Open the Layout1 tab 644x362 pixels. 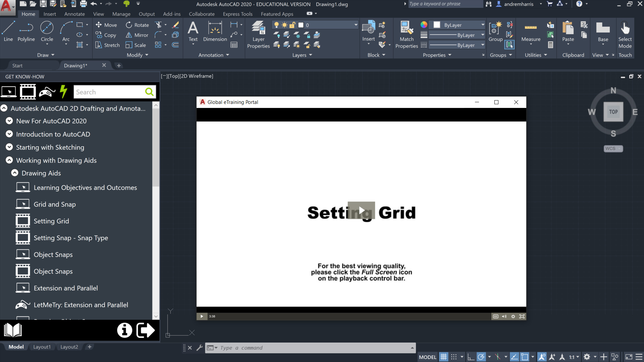[x=42, y=347]
